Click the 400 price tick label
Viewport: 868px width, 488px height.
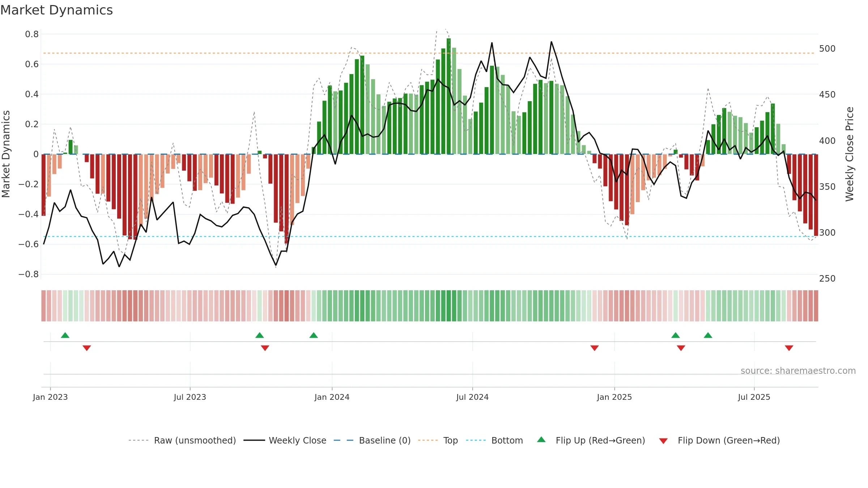tap(827, 141)
